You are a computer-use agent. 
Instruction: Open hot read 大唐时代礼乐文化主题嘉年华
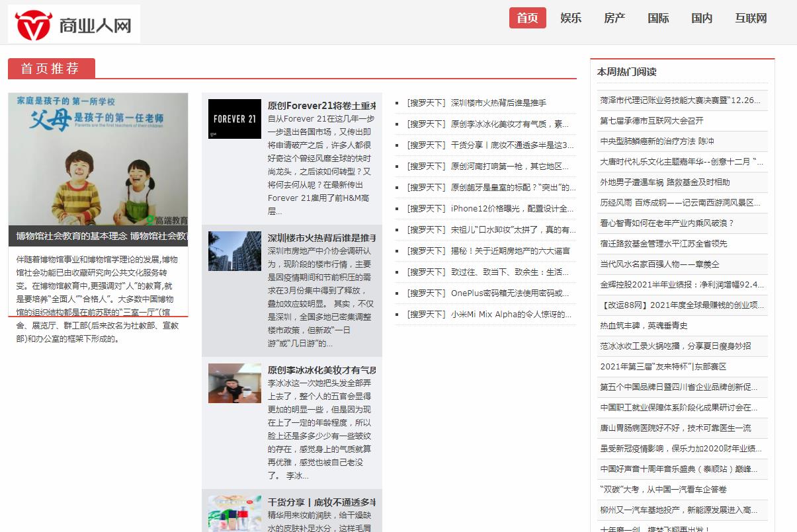pos(682,162)
